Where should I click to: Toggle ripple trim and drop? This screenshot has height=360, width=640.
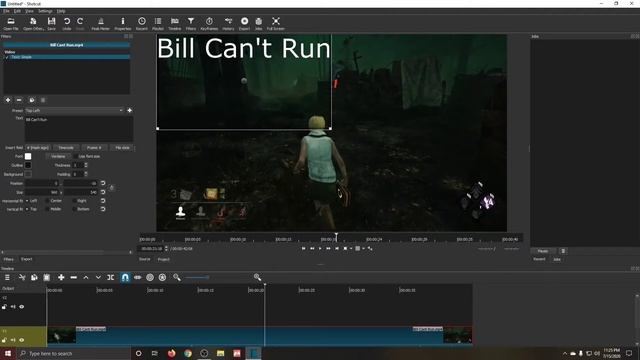pyautogui.click(x=150, y=278)
